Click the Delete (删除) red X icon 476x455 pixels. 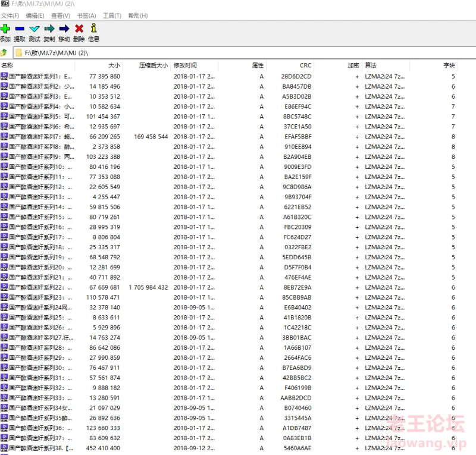[79, 29]
